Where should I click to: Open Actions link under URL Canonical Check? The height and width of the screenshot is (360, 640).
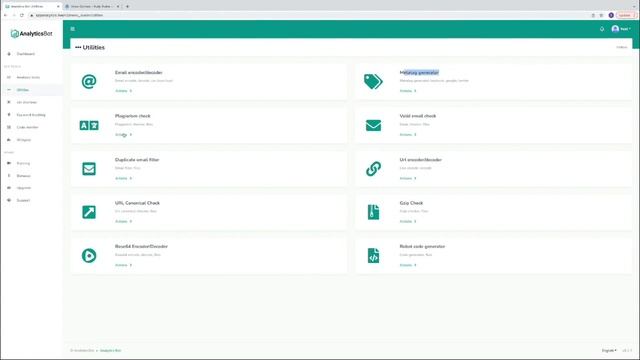[123, 222]
